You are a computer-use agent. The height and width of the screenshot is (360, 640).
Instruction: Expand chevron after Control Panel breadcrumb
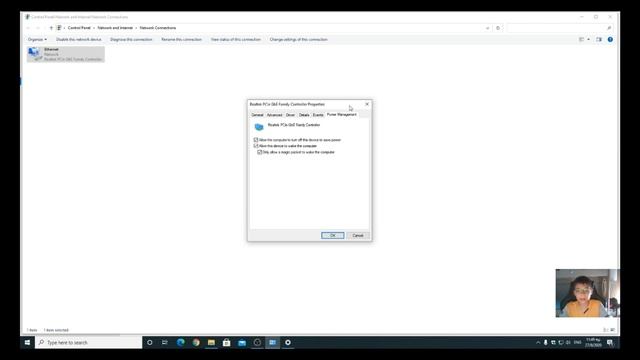pyautogui.click(x=94, y=28)
